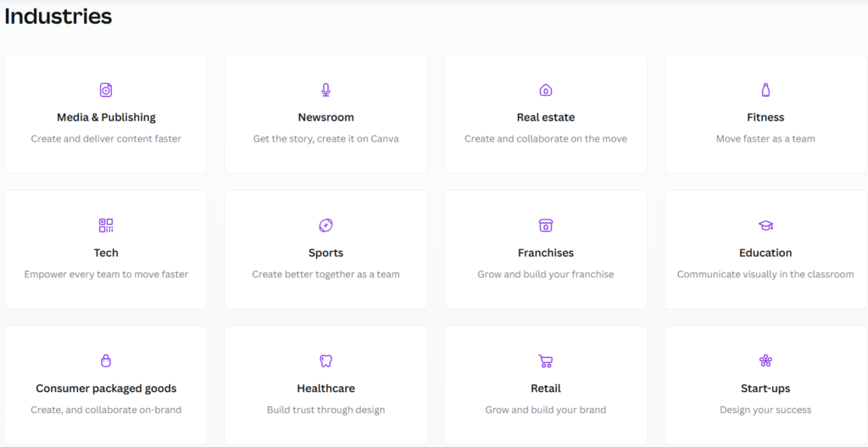This screenshot has width=868, height=447.
Task: Click the Media & Publishing camera icon
Action: [106, 90]
